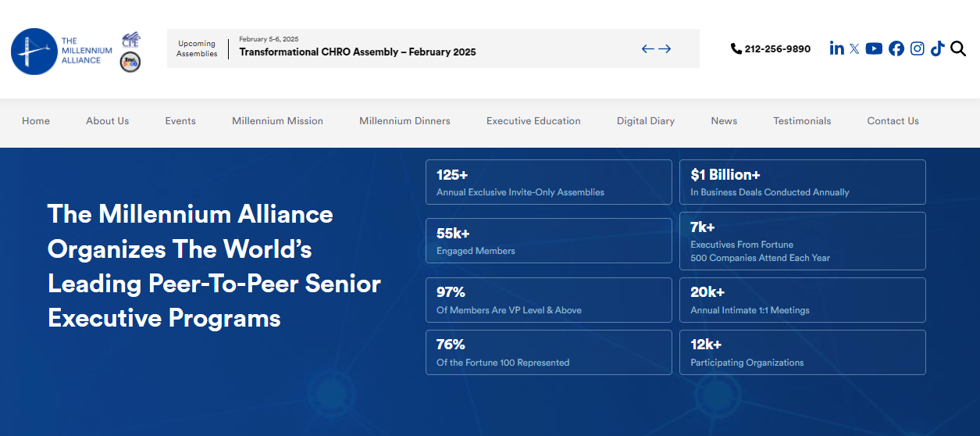This screenshot has height=436, width=980.
Task: Call the 212-256-9890 phone number
Action: click(778, 48)
